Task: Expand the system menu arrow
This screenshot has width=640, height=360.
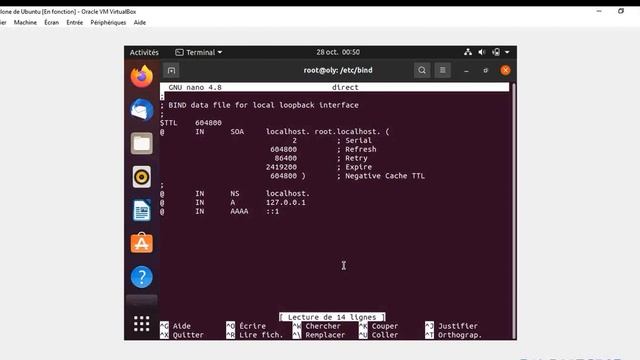Action: tap(507, 52)
